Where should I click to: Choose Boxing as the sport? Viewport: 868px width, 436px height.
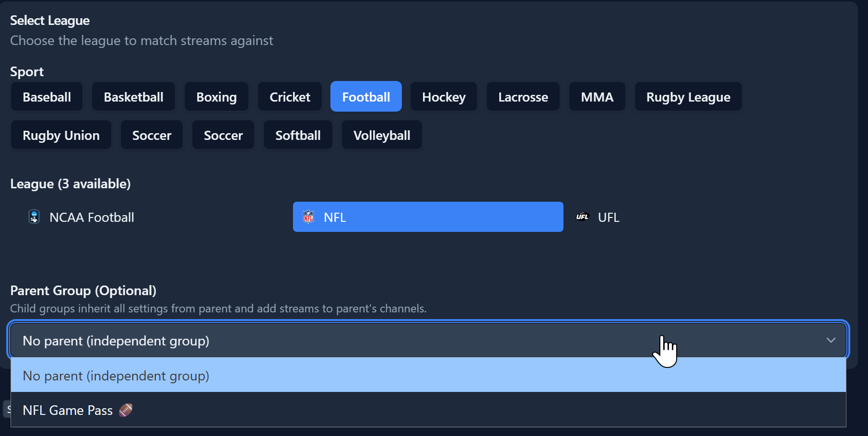[x=216, y=97]
